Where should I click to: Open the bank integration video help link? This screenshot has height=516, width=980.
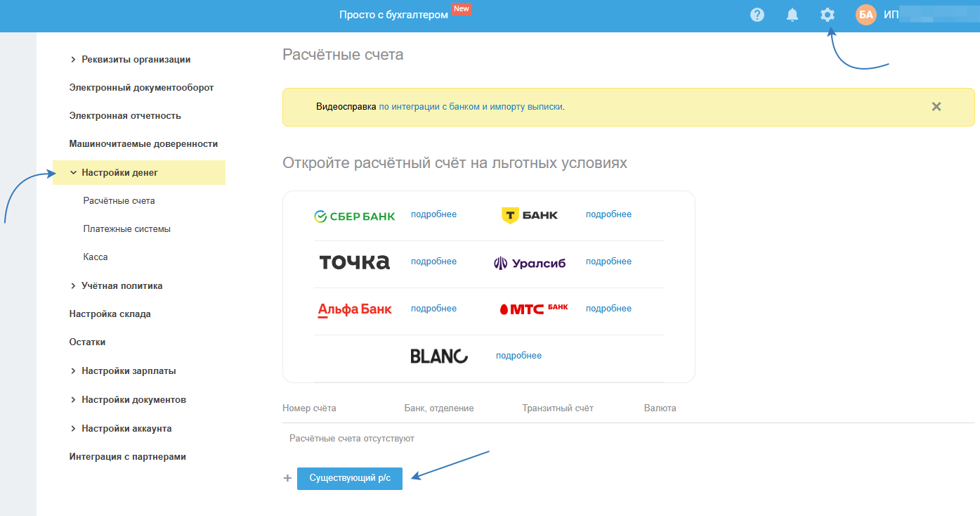pos(471,107)
